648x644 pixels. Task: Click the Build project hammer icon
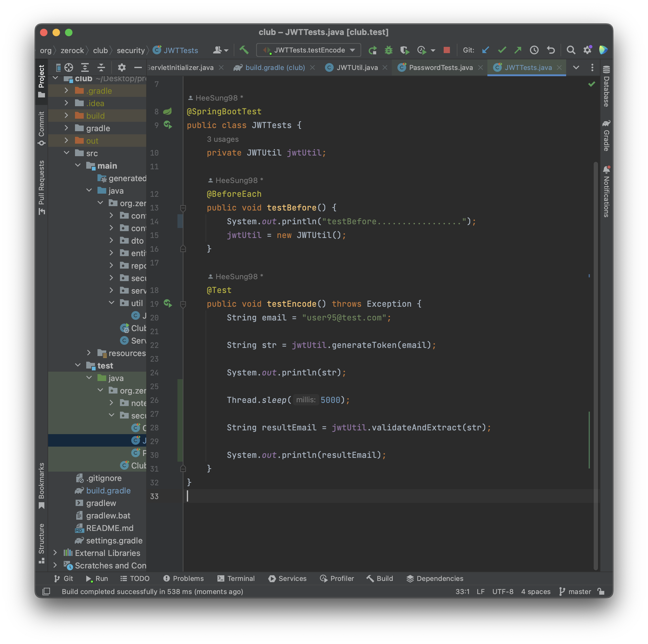(244, 50)
